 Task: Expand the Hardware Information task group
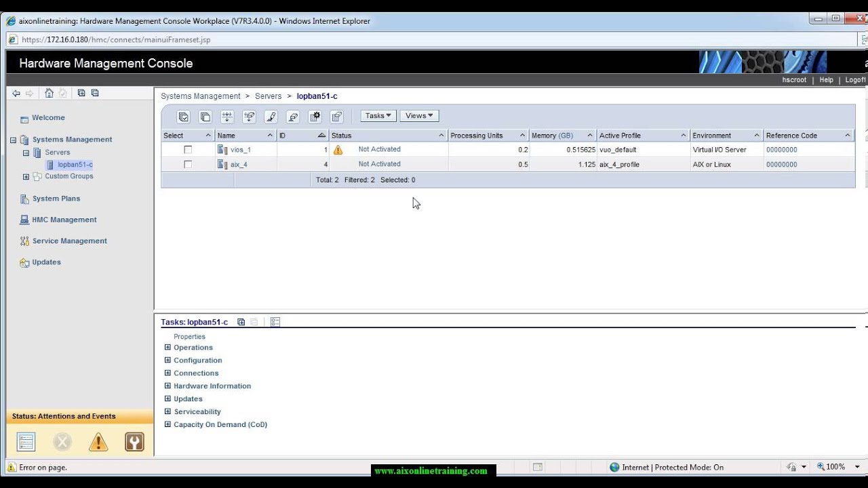pyautogui.click(x=167, y=386)
